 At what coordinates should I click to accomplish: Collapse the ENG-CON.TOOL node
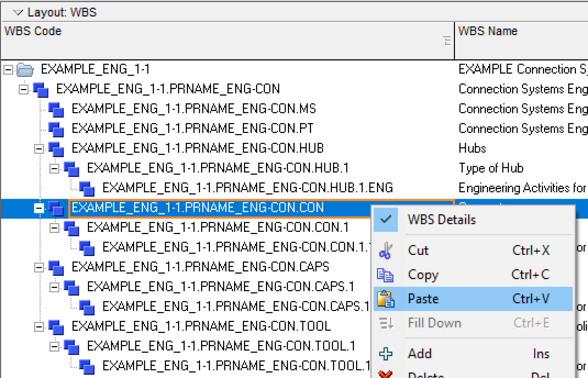click(x=39, y=327)
